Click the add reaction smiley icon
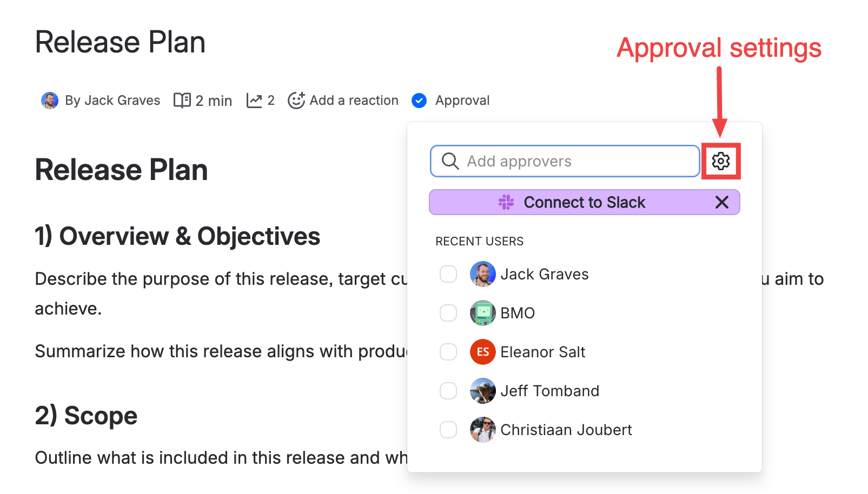This screenshot has height=494, width=868. pyautogui.click(x=296, y=101)
